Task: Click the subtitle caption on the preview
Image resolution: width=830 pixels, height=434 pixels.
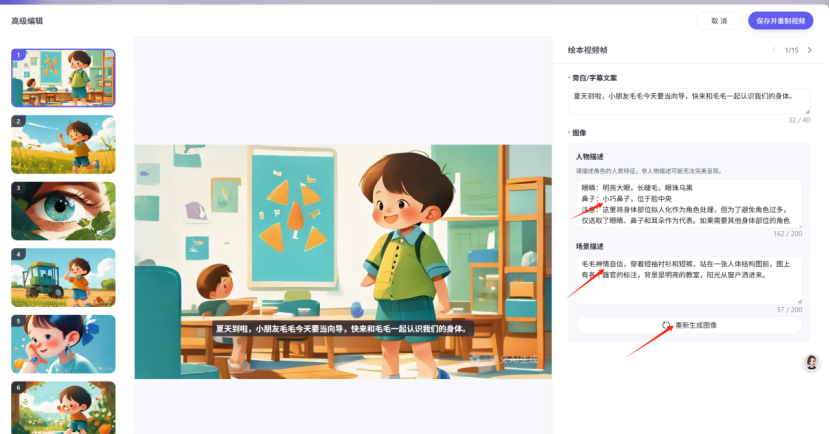Action: click(343, 329)
